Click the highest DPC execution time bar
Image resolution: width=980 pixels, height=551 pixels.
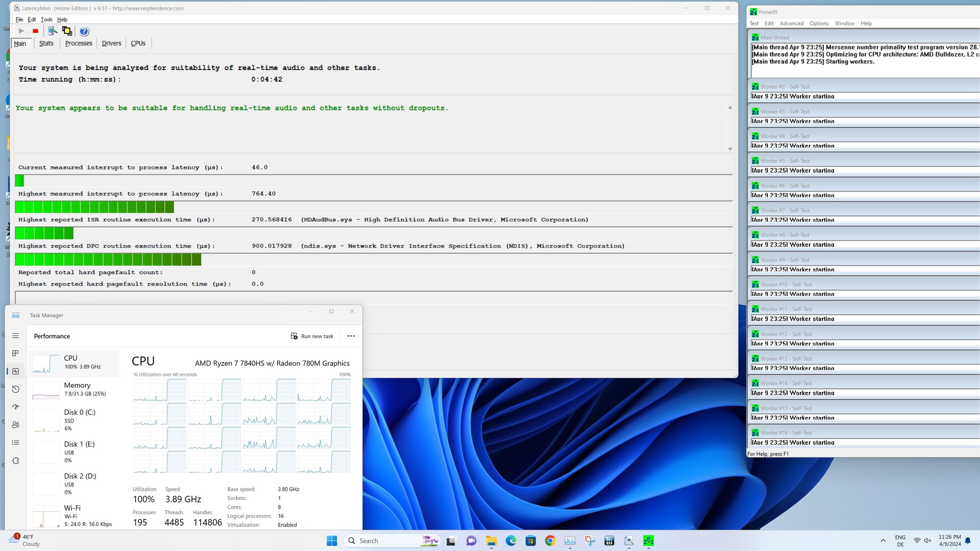point(108,260)
